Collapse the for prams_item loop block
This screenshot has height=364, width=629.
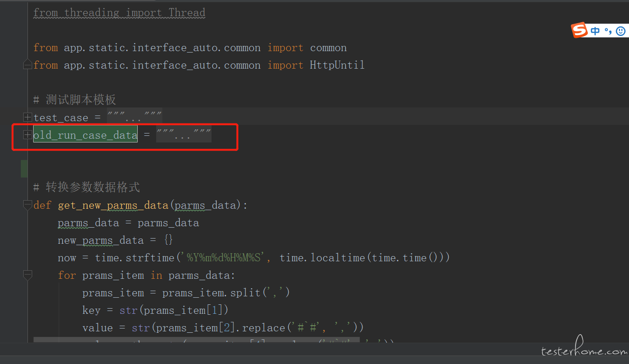27,275
